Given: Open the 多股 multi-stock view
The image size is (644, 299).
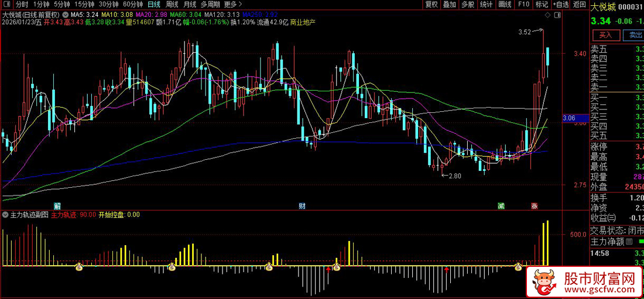Looking at the screenshot, I should coord(468,5).
